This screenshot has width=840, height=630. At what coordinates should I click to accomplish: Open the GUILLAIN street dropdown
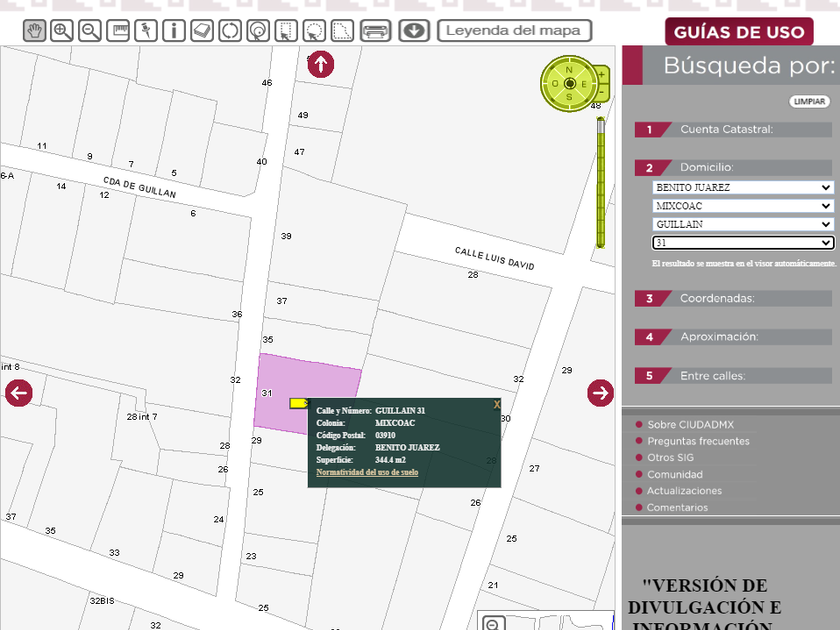point(742,224)
